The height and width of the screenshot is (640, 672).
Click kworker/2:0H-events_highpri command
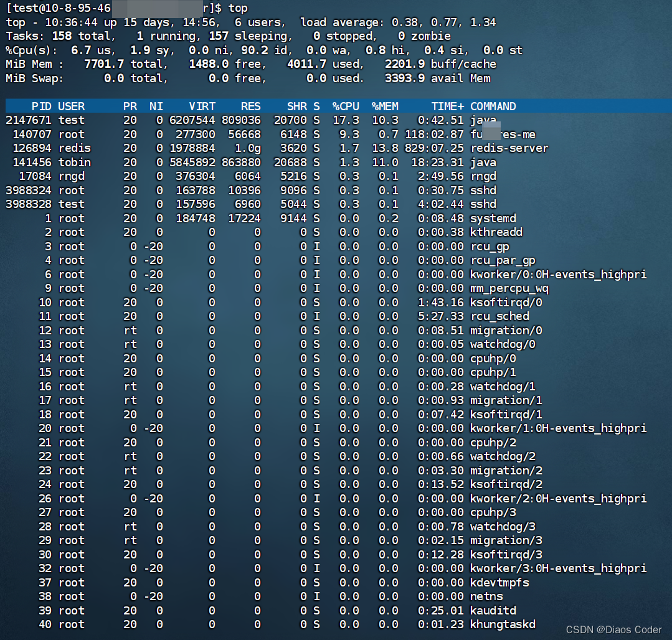[x=559, y=499]
